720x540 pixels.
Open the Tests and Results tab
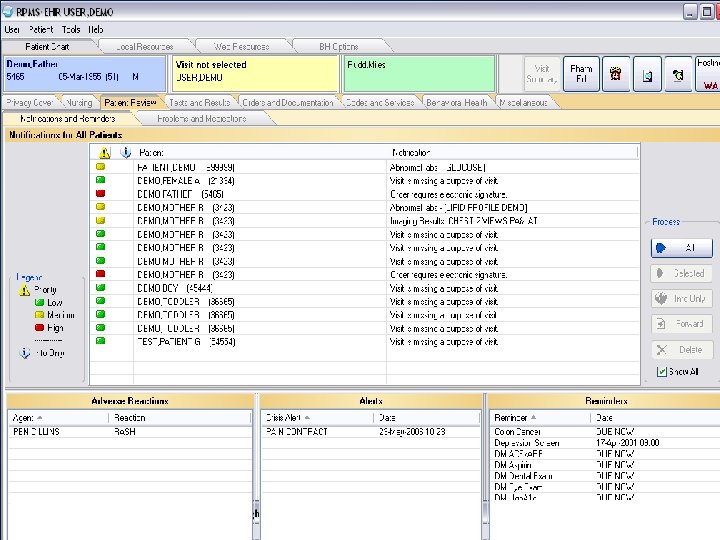coord(199,103)
